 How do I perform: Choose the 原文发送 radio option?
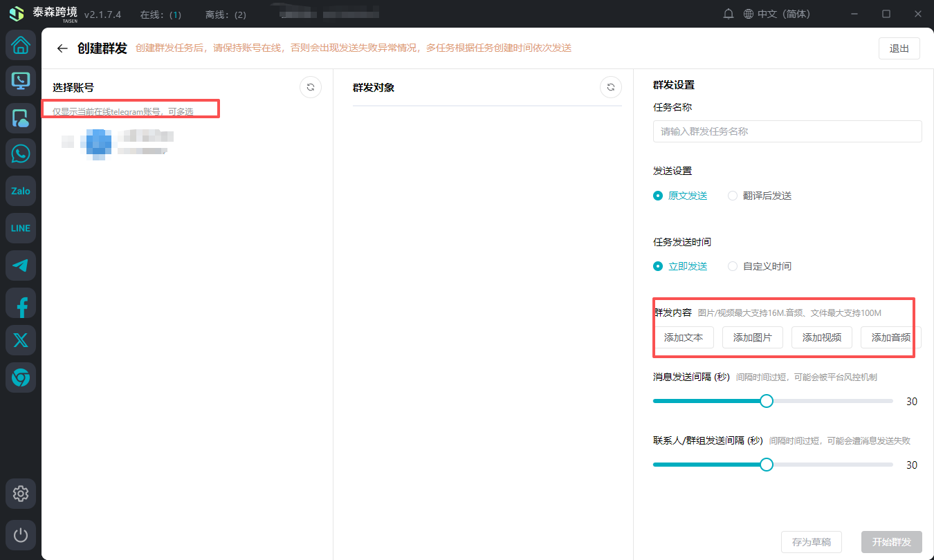coord(658,196)
